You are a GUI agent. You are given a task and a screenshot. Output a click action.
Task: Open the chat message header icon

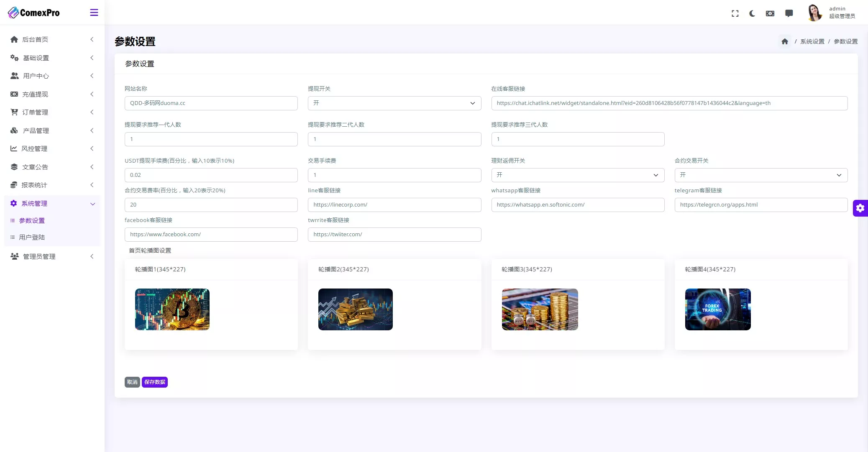click(789, 13)
